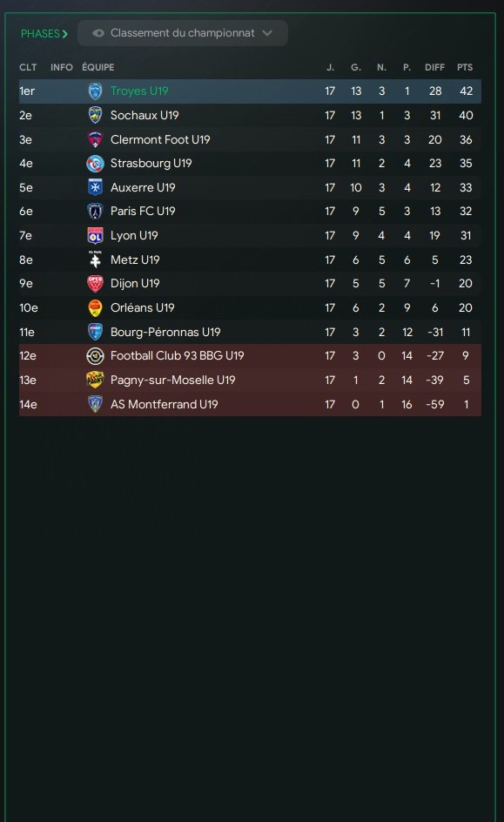
Task: Expand the PHASES menu
Action: coord(44,34)
